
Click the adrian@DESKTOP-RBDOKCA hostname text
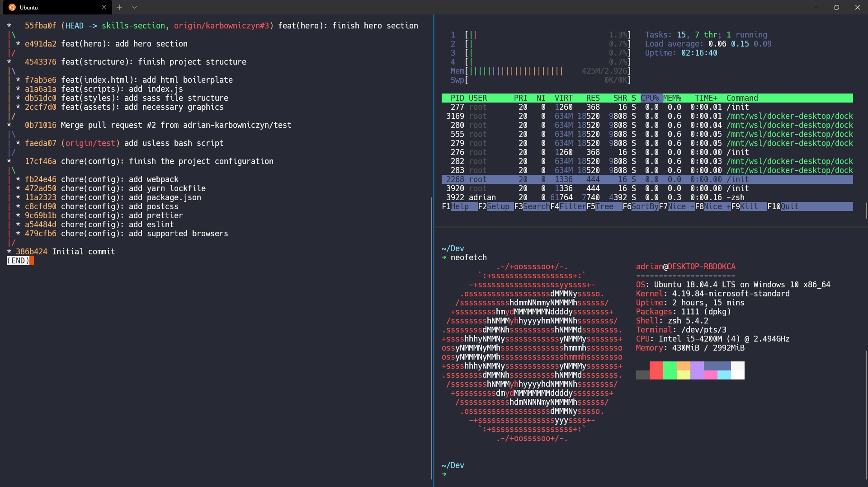[686, 267]
